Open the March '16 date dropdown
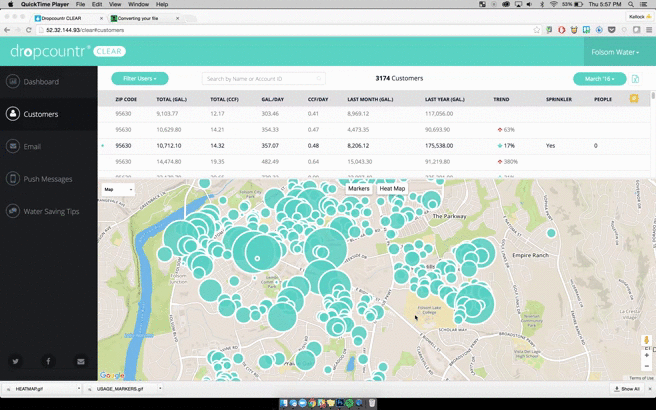Image resolution: width=656 pixels, height=410 pixels. pos(600,78)
